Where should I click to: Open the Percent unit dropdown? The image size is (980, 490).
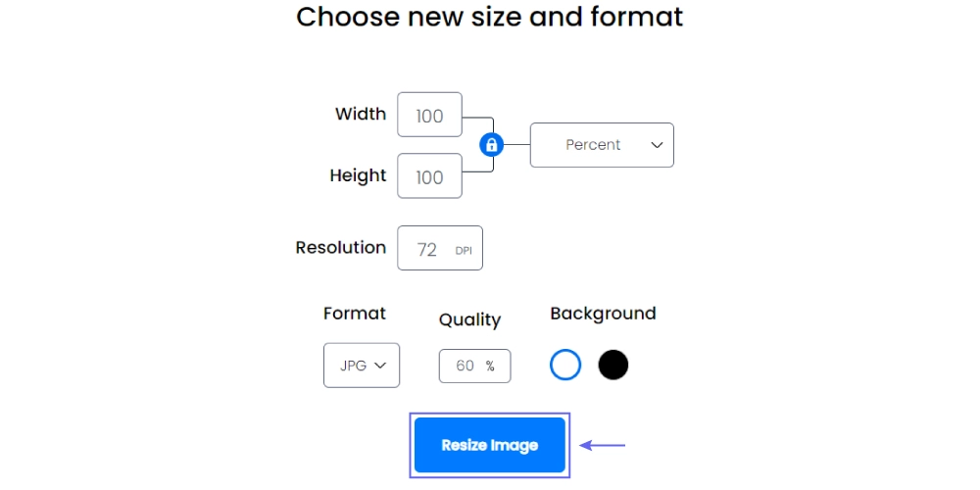click(x=602, y=145)
